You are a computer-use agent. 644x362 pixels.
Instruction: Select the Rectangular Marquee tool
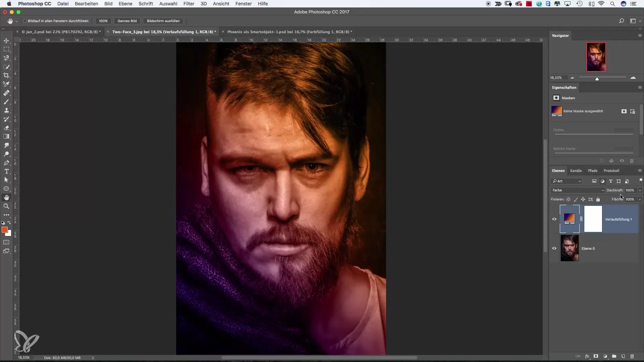click(x=6, y=49)
